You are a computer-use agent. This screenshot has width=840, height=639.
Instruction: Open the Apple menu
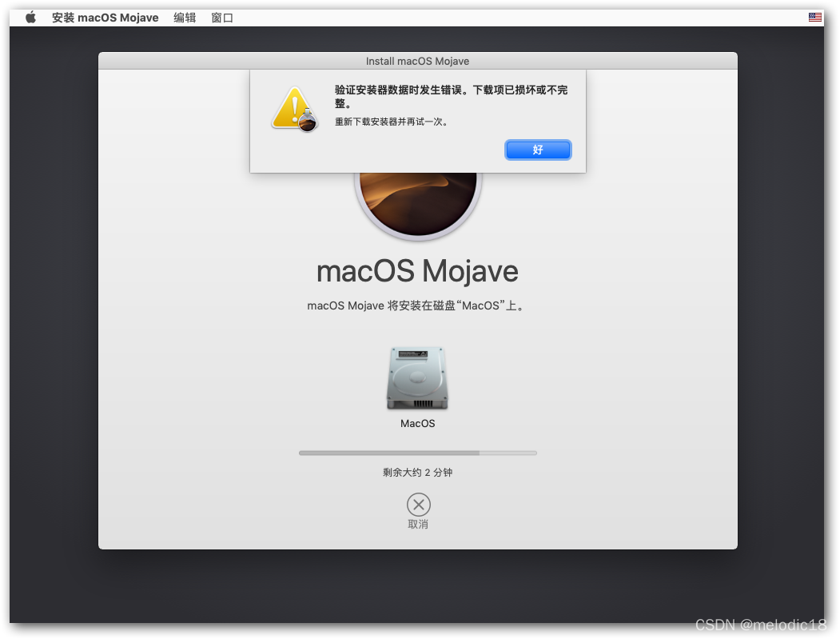point(31,18)
